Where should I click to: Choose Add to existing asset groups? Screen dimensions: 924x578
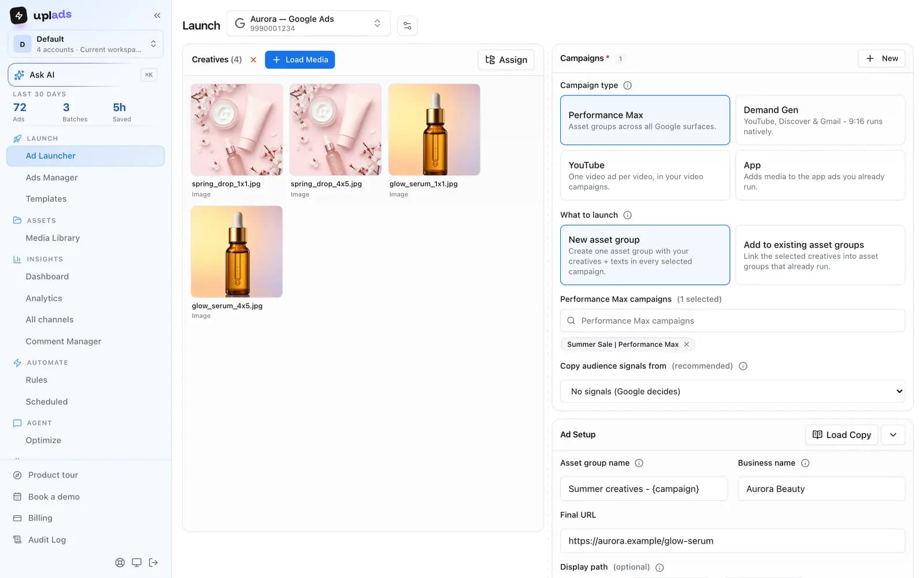[x=820, y=255]
